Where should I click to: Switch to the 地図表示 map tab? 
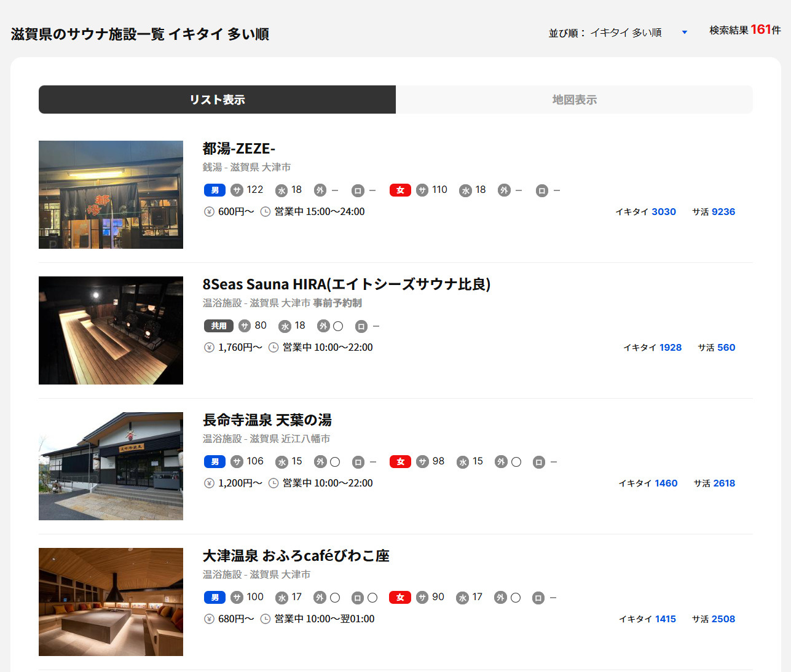[574, 100]
